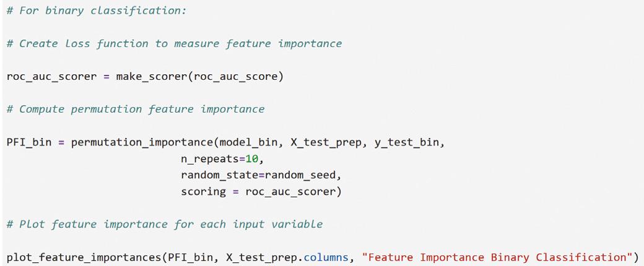Place cursor in 'Create loss function' comment

(x=174, y=43)
